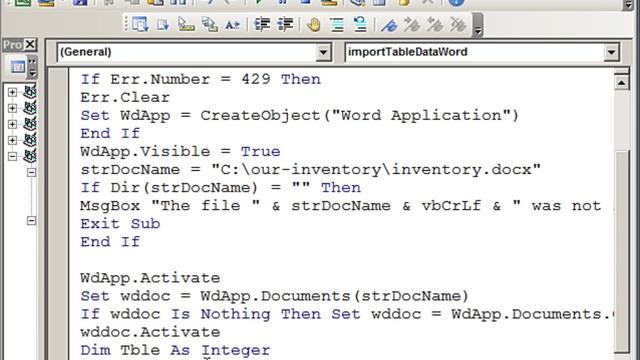Click the Comment Block icon
This screenshot has width=640, height=360.
[x=337, y=24]
